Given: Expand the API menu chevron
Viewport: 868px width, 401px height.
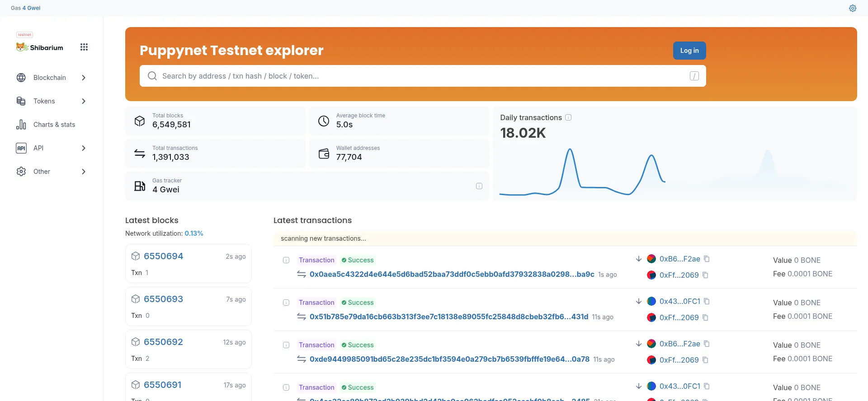Looking at the screenshot, I should 84,148.
